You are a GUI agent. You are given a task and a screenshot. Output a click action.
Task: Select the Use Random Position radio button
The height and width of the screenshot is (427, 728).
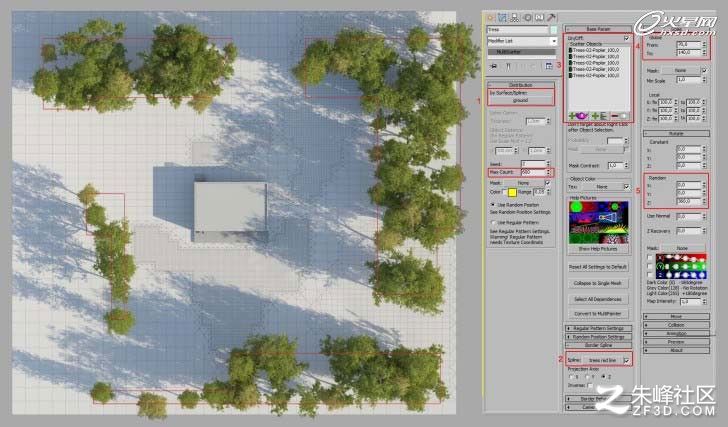493,204
